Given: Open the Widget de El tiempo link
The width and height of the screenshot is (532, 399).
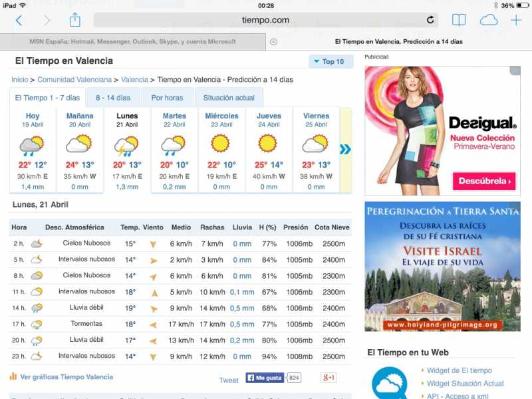Looking at the screenshot, I should (459, 370).
